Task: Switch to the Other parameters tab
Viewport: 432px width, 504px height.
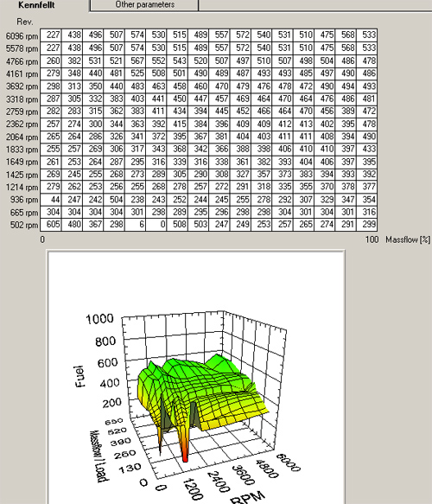Action: point(144,5)
